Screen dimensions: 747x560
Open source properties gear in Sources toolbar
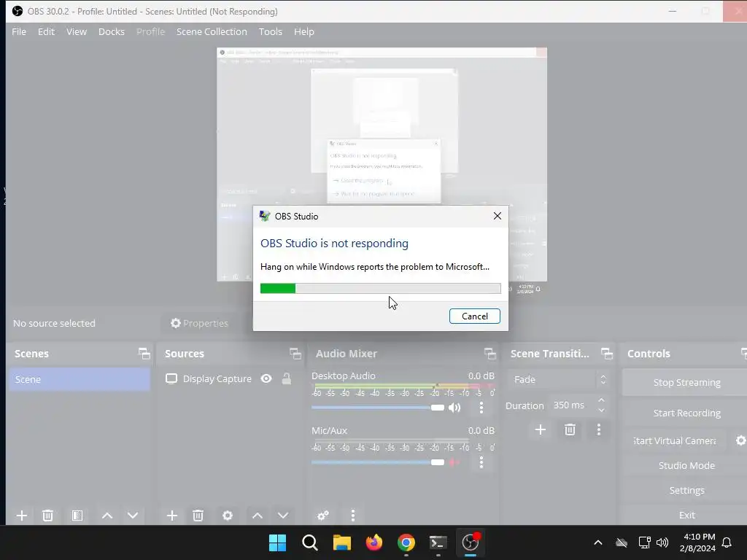pyautogui.click(x=228, y=516)
